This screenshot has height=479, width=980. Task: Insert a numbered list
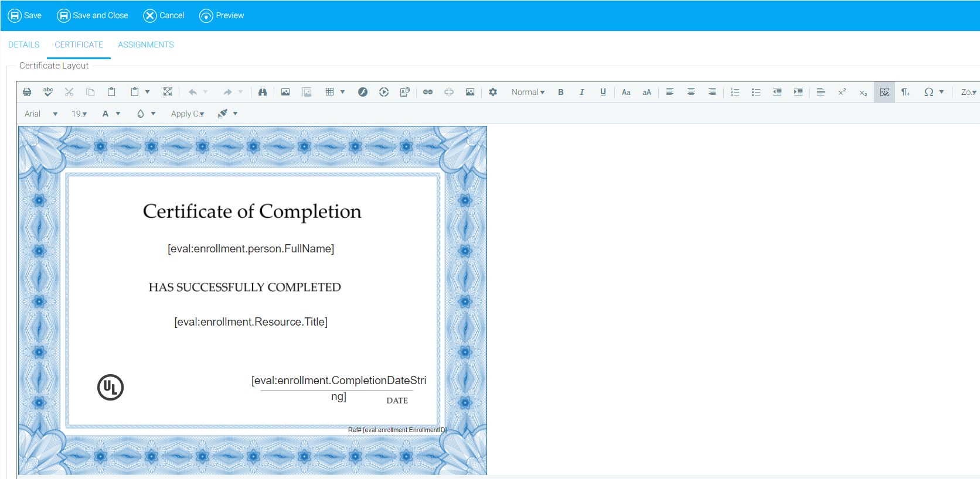(x=735, y=92)
